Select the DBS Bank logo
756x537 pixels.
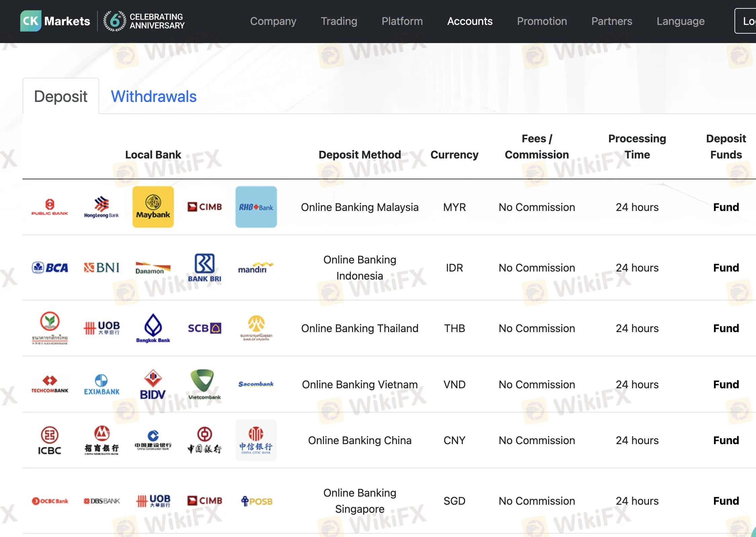click(x=101, y=501)
